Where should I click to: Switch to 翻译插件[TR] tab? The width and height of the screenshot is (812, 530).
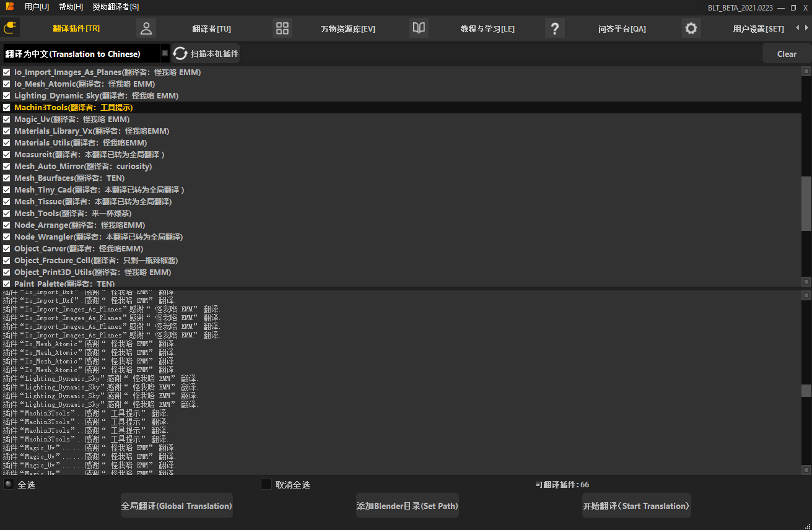(x=76, y=28)
